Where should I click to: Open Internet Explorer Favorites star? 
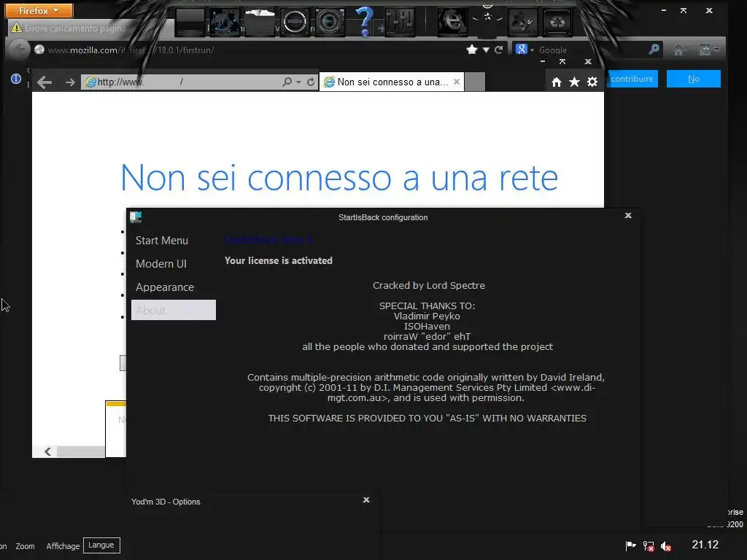575,82
